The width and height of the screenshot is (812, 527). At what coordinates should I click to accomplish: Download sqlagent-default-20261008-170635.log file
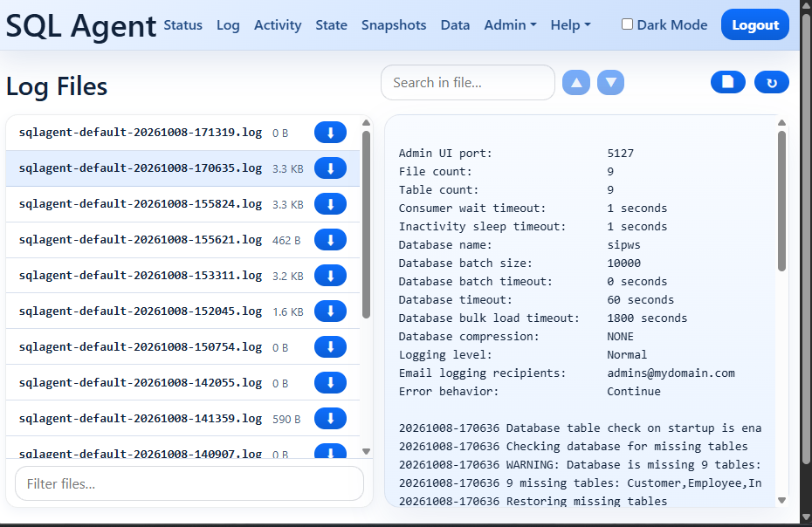[x=330, y=168]
